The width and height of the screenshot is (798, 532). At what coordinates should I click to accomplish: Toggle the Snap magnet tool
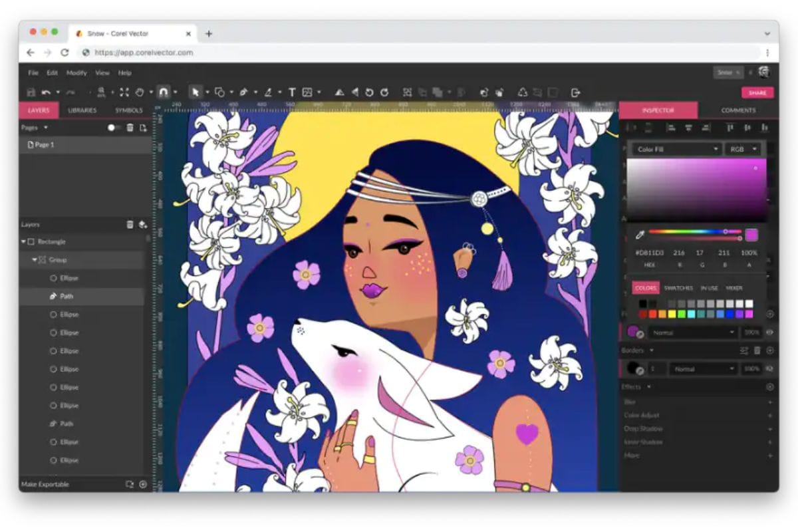[163, 92]
